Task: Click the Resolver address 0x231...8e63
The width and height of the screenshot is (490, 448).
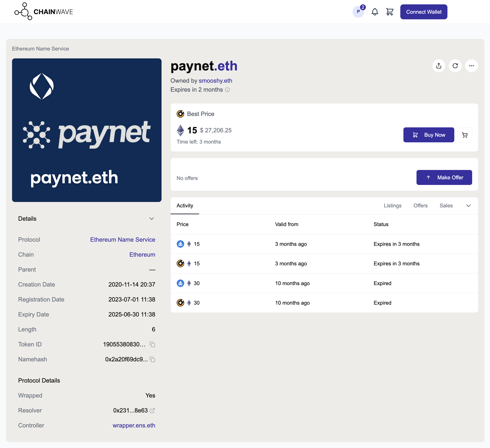Action: pos(130,410)
